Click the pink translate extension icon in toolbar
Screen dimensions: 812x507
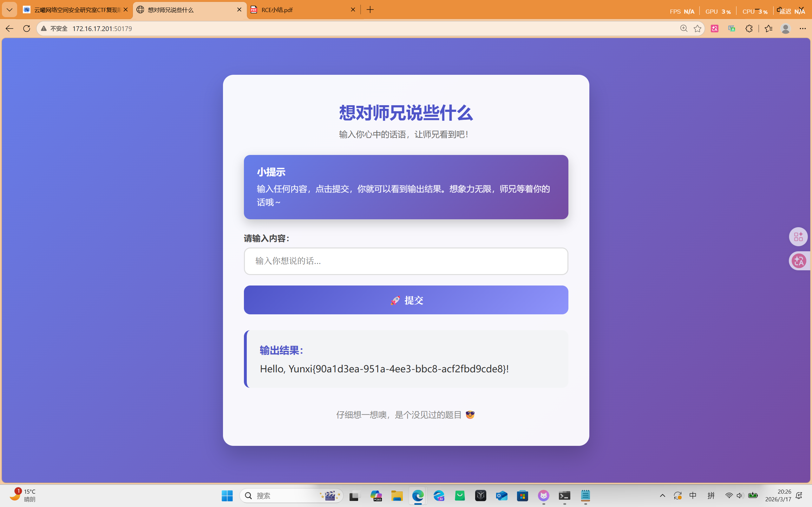(x=714, y=29)
